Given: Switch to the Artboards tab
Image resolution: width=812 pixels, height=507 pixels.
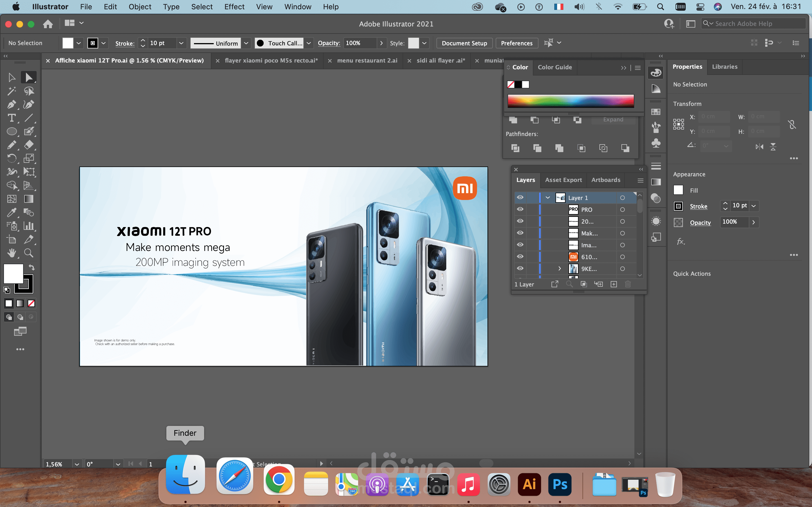Looking at the screenshot, I should (606, 180).
